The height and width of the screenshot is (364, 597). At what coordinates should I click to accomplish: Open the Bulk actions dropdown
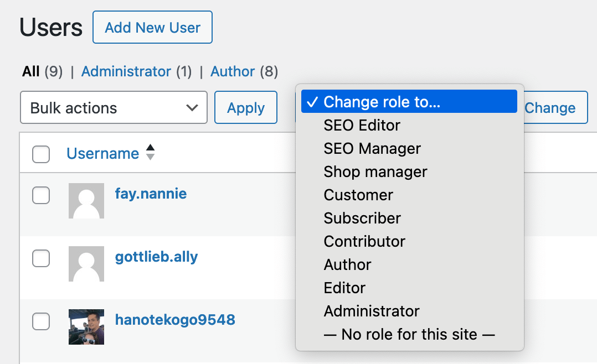pos(114,107)
